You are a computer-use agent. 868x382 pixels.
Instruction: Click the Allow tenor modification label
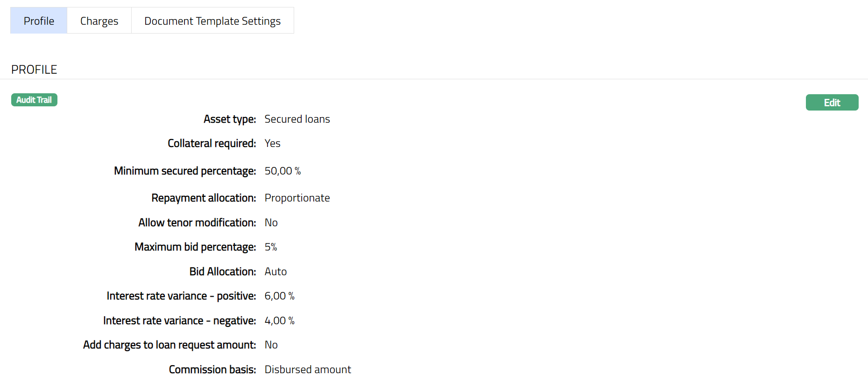(x=197, y=223)
